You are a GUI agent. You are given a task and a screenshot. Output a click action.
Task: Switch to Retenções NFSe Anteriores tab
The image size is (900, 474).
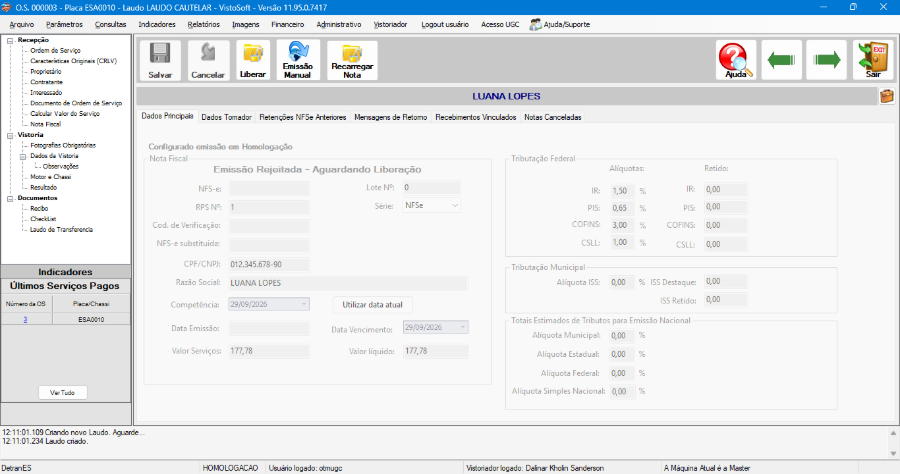302,117
